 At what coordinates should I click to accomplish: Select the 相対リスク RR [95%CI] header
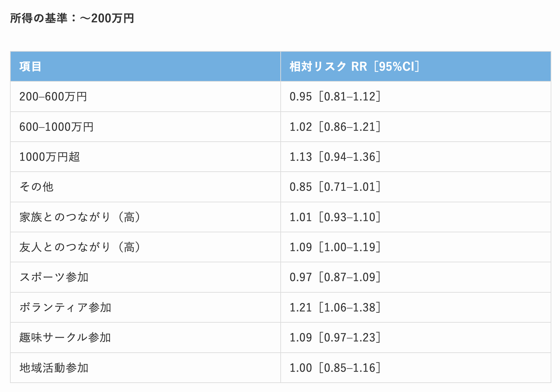pyautogui.click(x=354, y=67)
